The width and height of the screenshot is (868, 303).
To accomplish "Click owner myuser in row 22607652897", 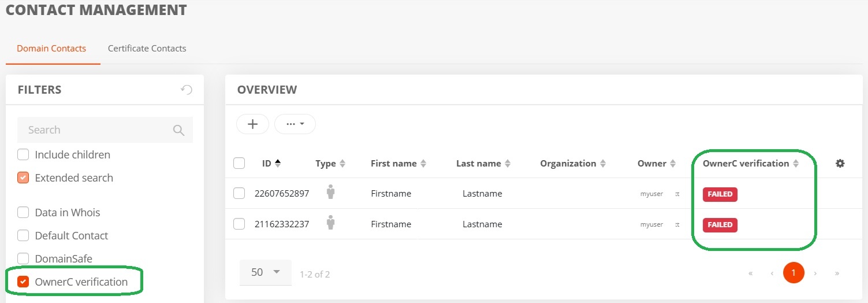I will (651, 194).
